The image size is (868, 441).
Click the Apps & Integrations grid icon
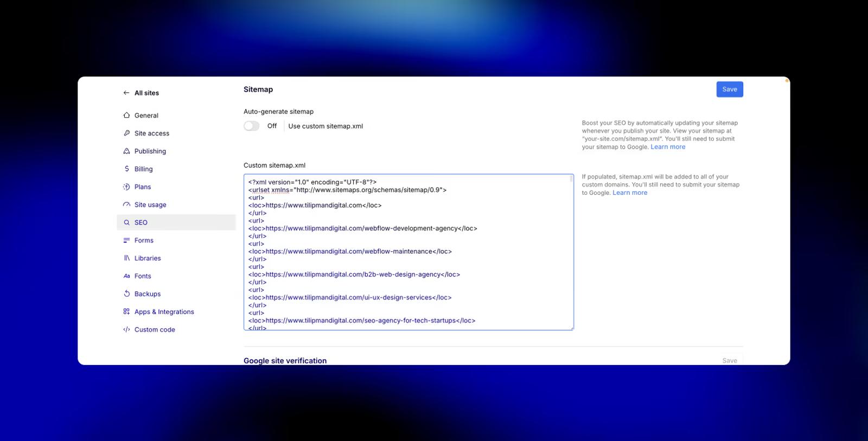tap(126, 311)
